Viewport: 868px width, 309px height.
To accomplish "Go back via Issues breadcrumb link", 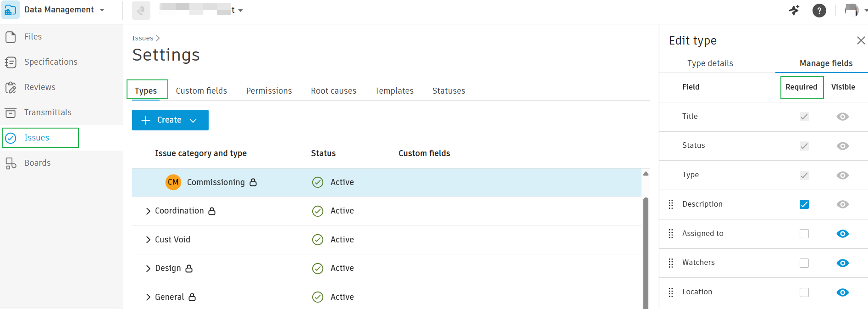I will tap(143, 38).
